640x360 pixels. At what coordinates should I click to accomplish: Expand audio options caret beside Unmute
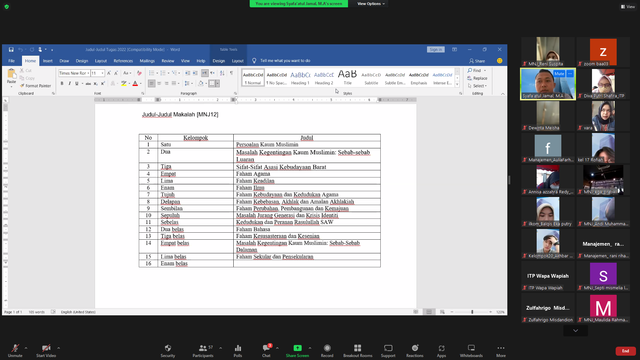(26, 348)
